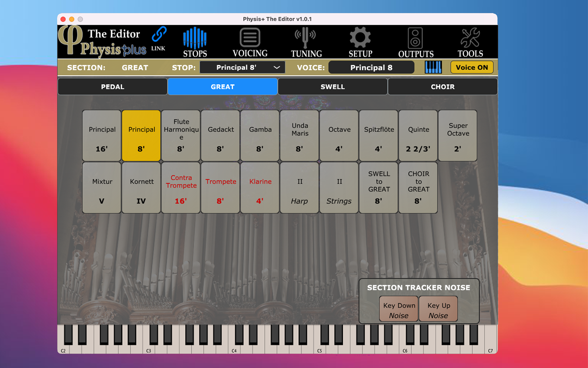Click the Key Down Noise button
Viewport: 588px width, 368px height.
pos(399,309)
